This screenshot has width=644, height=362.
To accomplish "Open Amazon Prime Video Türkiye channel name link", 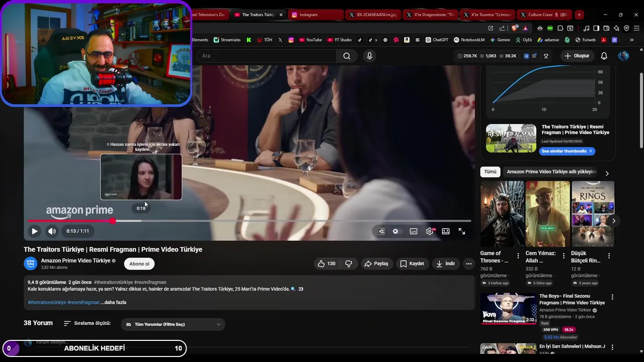I will point(75,260).
